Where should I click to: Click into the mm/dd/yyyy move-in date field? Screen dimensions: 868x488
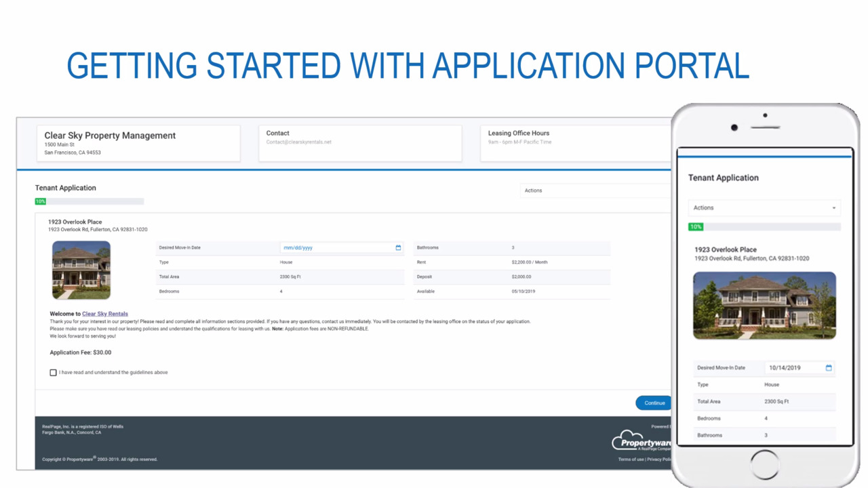tap(336, 248)
